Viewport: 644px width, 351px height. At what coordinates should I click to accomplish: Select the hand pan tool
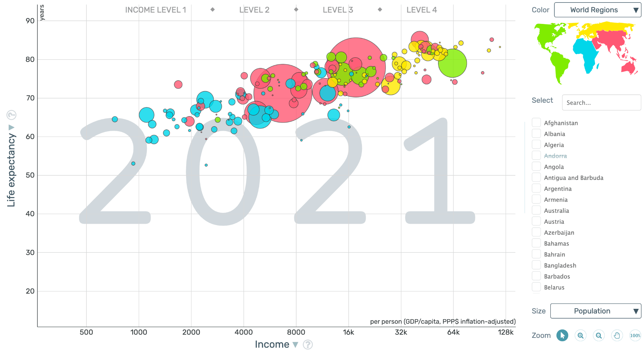(617, 335)
